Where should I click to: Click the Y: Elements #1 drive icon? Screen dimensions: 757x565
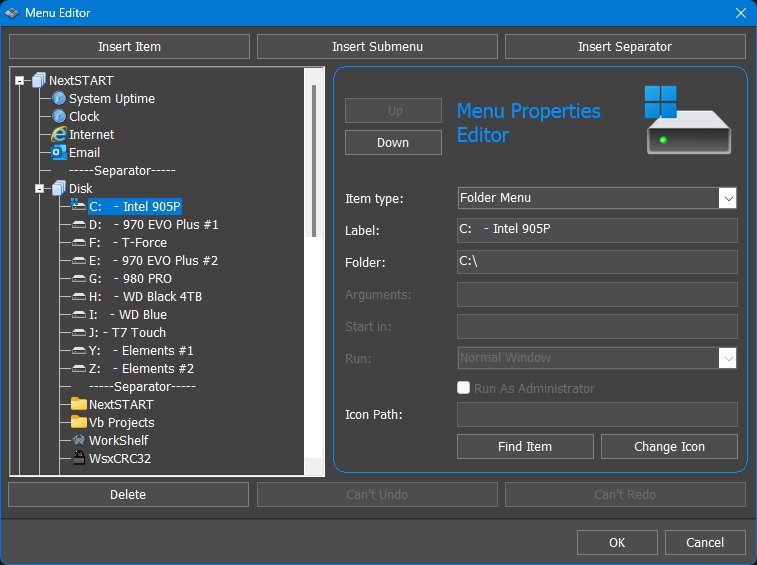(79, 351)
